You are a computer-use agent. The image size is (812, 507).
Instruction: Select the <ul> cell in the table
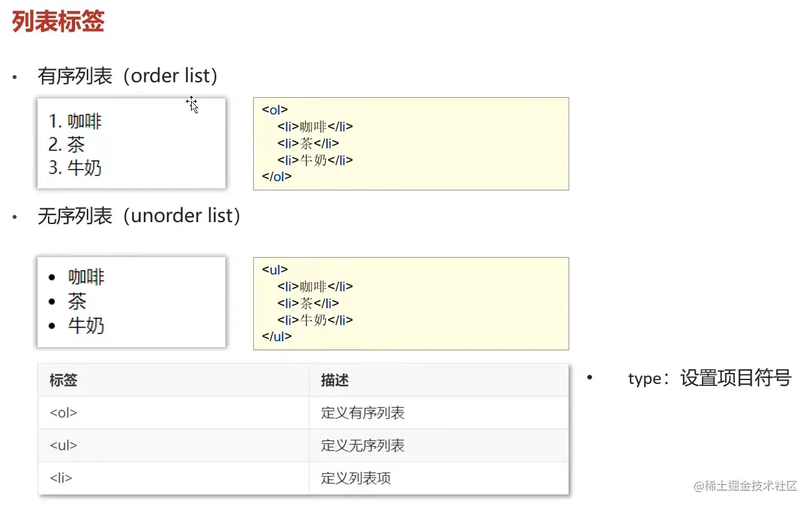(63, 445)
